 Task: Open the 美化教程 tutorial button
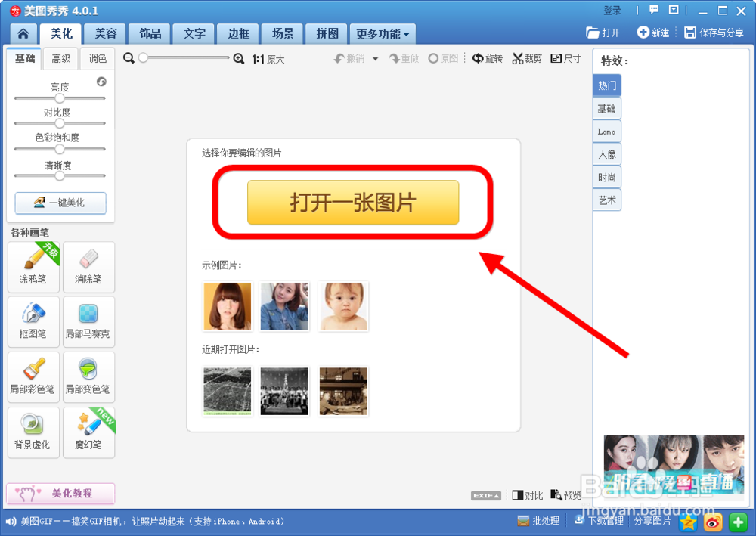click(x=60, y=494)
